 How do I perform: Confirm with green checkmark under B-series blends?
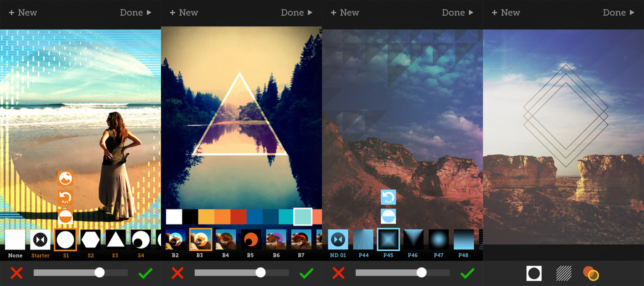coord(306,273)
